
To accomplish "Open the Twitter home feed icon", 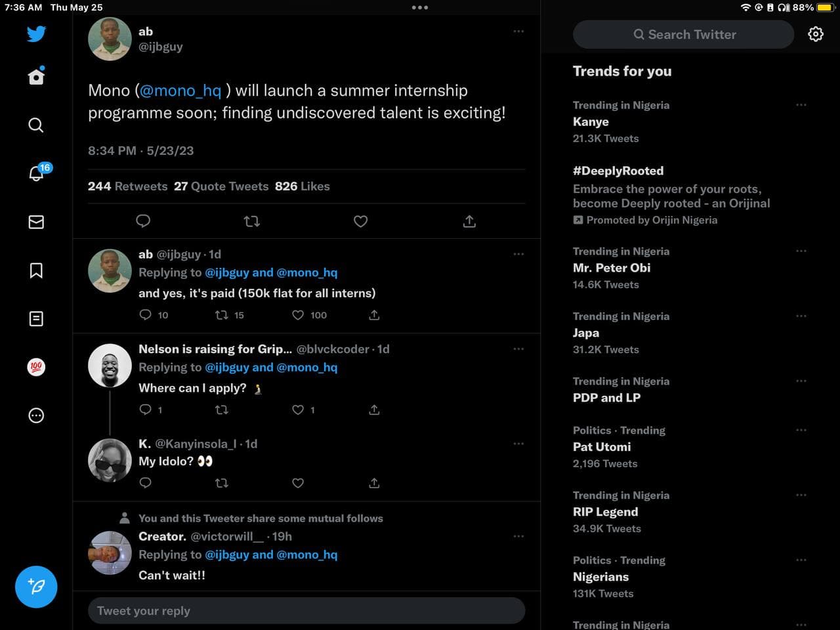I will point(36,77).
